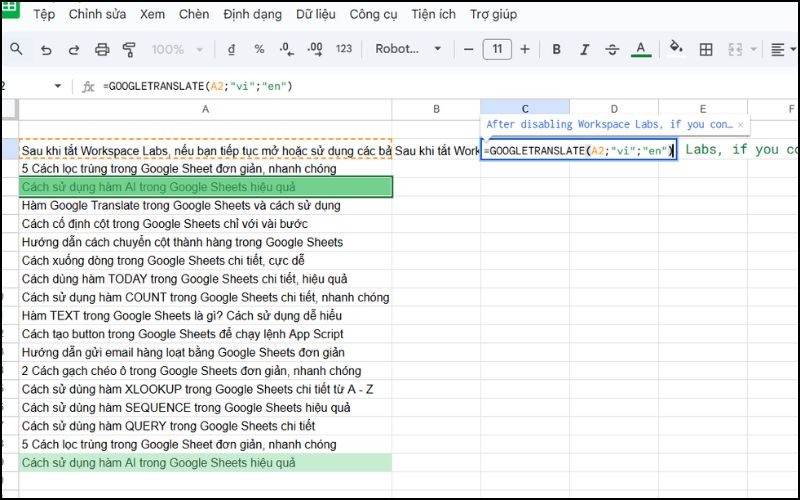
Task: Select cell 'Cách tạo button trong Google Sheets'
Action: [206, 334]
